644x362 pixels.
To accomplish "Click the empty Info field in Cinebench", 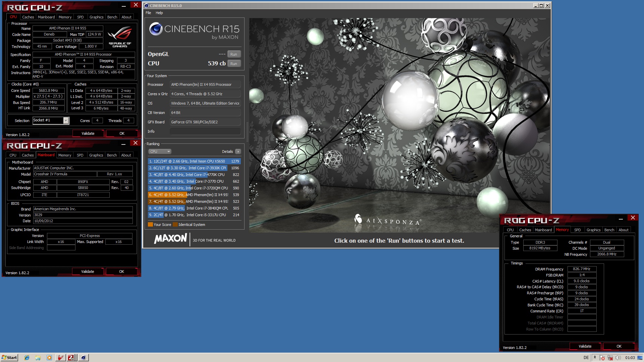I will coord(205,131).
